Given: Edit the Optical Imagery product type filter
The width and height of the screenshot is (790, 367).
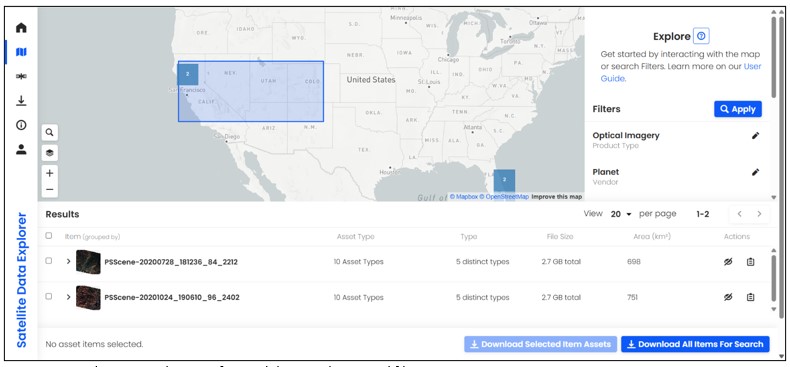Looking at the screenshot, I should tap(755, 136).
